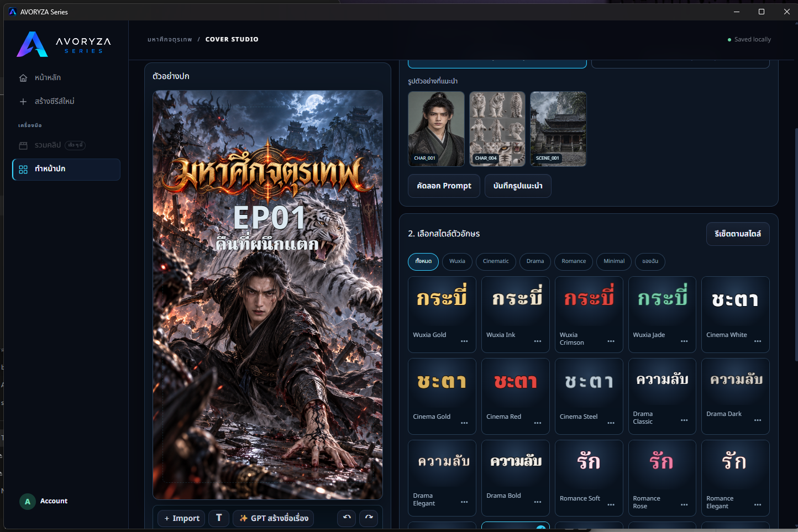Filter styles by Minimal chip
This screenshot has width=798, height=532.
[614, 261]
